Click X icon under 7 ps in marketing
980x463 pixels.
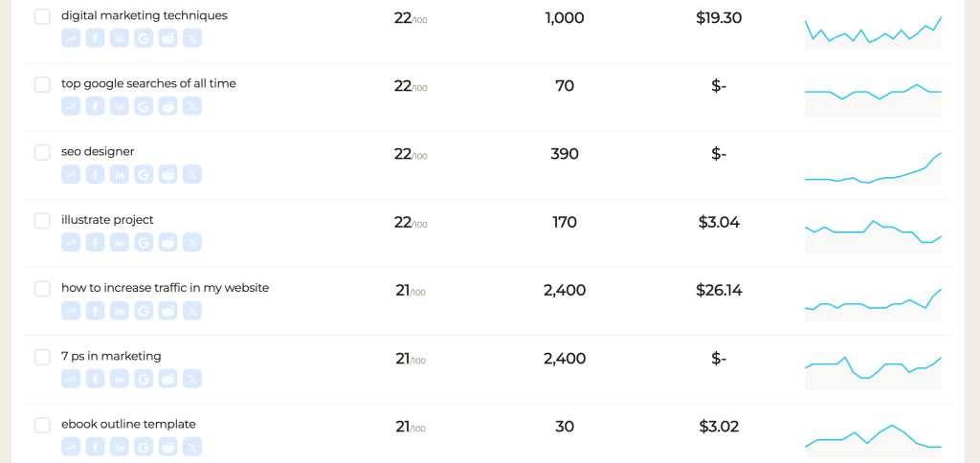pos(191,379)
